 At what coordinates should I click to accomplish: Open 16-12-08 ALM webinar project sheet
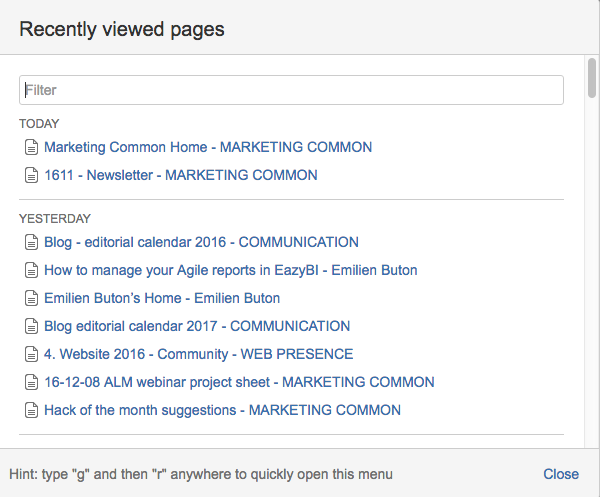(239, 382)
